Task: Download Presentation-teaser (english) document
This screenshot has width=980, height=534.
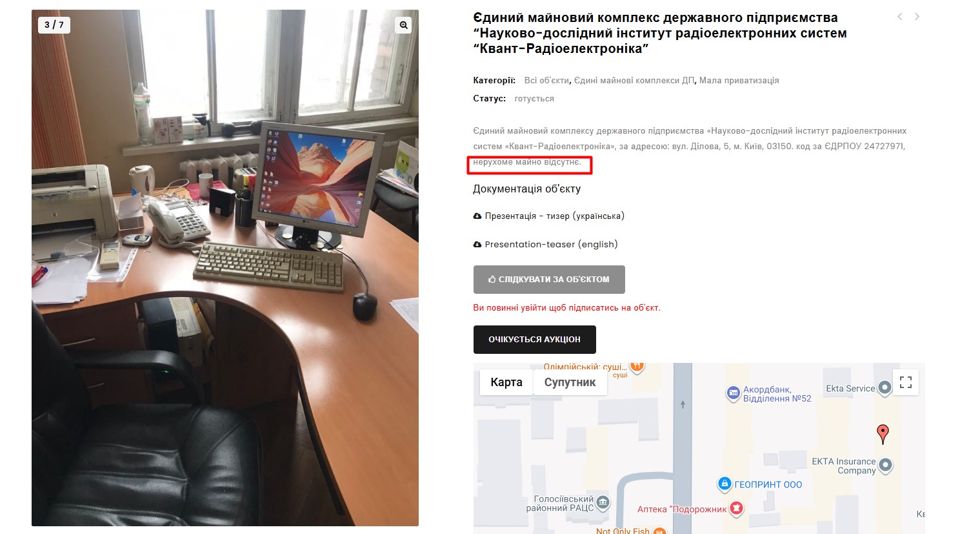Action: (x=546, y=244)
